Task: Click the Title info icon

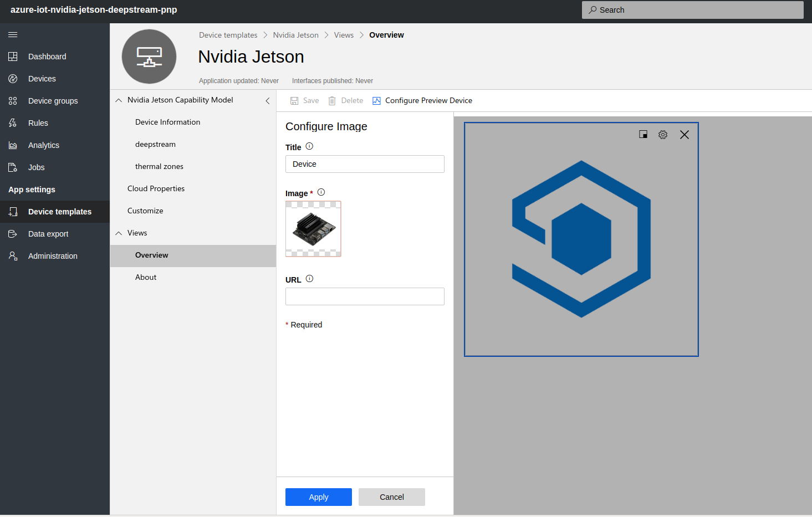Action: click(309, 146)
